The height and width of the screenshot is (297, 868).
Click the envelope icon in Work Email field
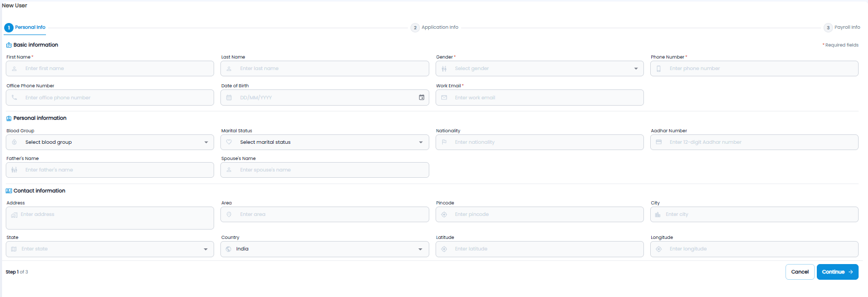(x=444, y=98)
